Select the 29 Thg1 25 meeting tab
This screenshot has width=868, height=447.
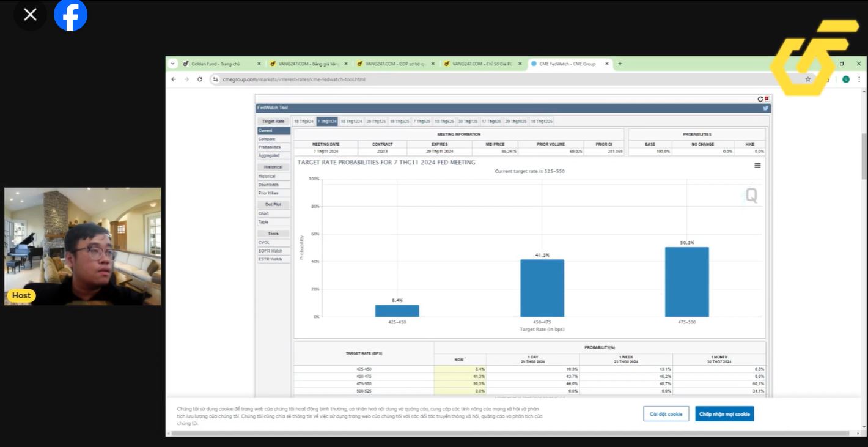click(376, 121)
